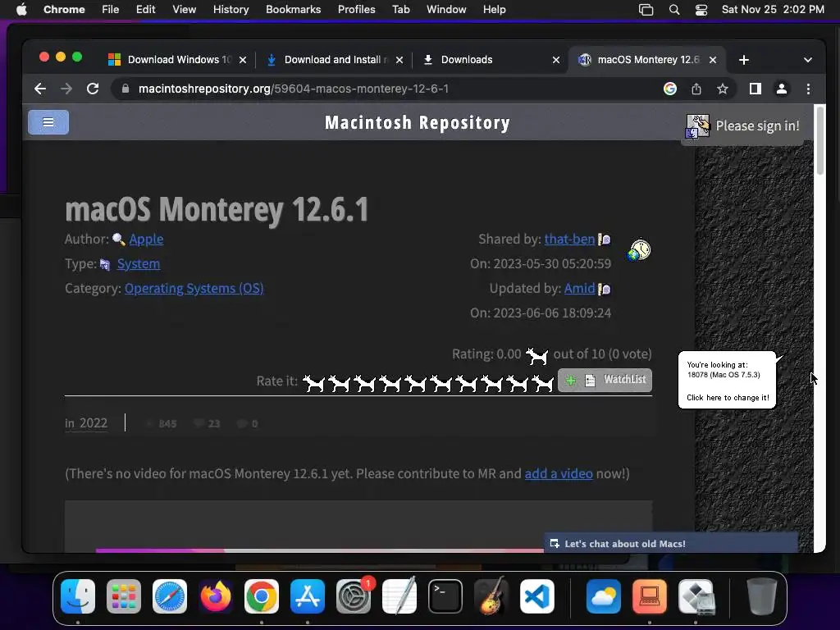Screen dimensions: 840x630
Task: Open the Apple author link
Action: tap(146, 239)
